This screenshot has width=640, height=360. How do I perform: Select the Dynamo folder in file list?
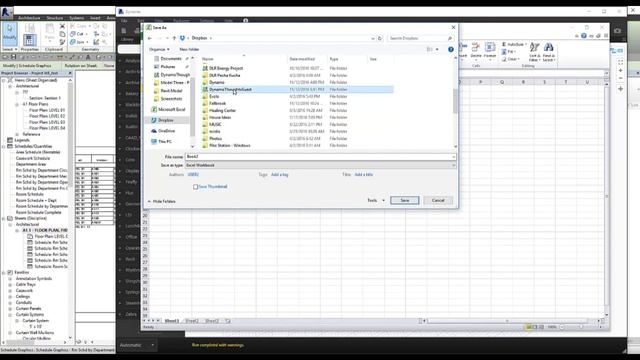(217, 82)
